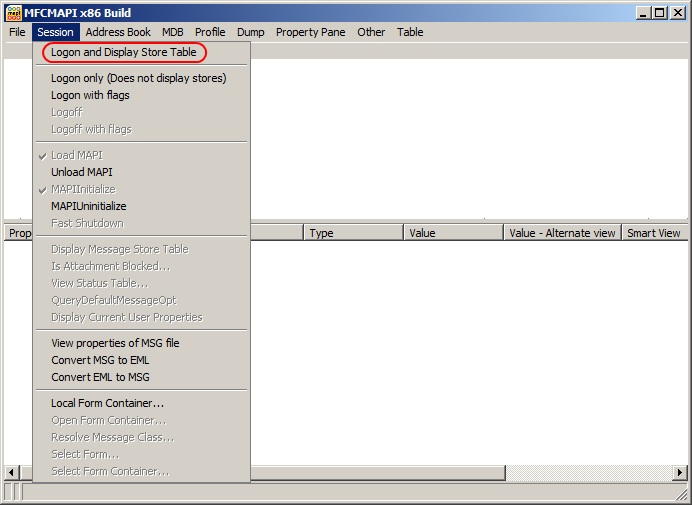Click Value - Alternate view column header
The height and width of the screenshot is (505, 692).
563,233
